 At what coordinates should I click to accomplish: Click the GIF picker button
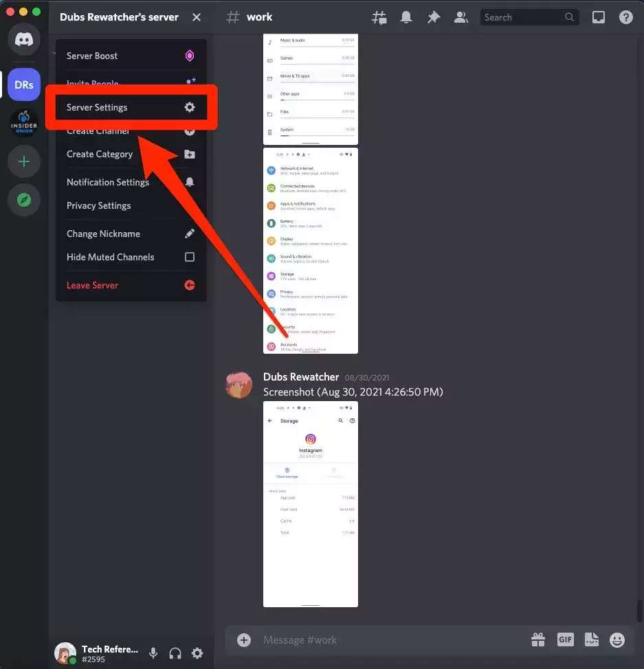click(x=565, y=639)
